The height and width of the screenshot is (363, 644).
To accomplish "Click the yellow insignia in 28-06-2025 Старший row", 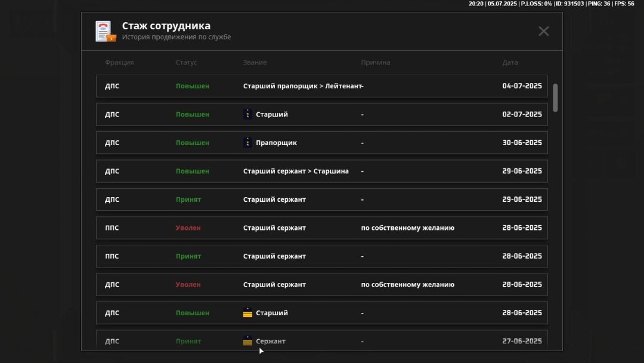I will (247, 313).
